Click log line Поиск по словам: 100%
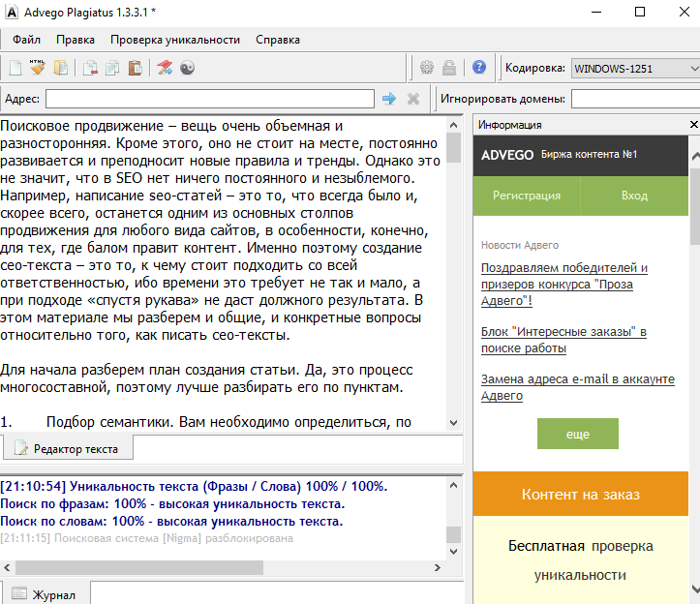This screenshot has width=700, height=604. tap(171, 521)
